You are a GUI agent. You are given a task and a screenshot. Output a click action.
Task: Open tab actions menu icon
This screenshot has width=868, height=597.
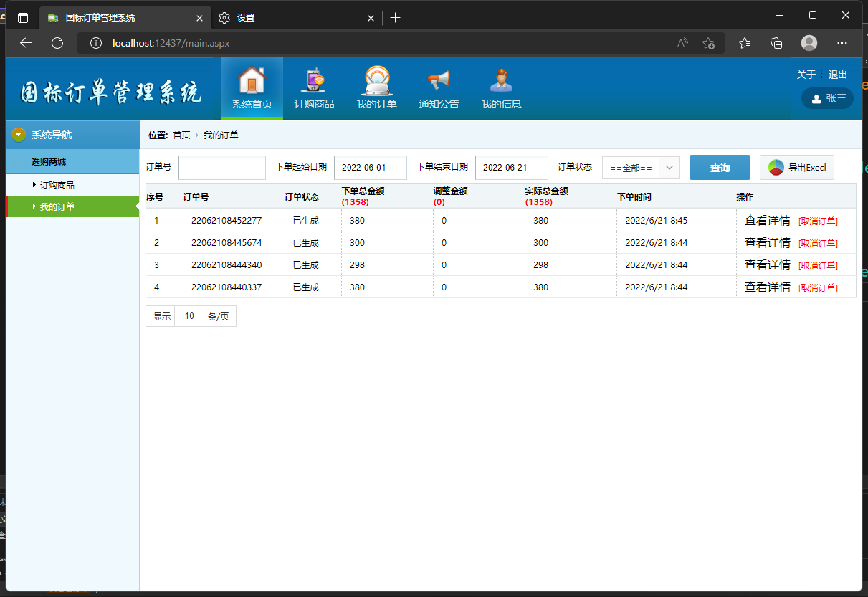(23, 17)
